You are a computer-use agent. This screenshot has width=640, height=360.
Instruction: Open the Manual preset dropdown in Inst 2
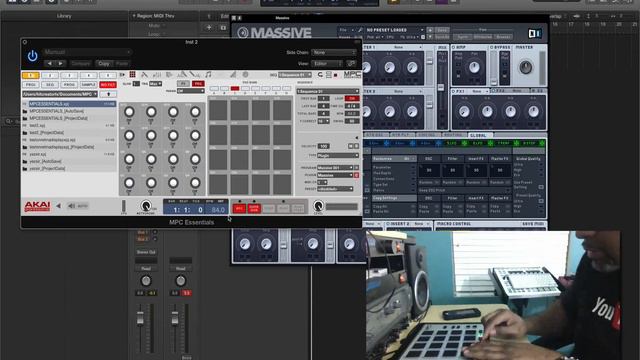[x=87, y=52]
